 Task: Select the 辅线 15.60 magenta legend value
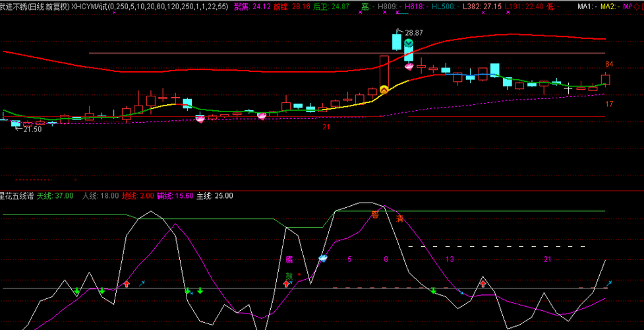(x=175, y=195)
